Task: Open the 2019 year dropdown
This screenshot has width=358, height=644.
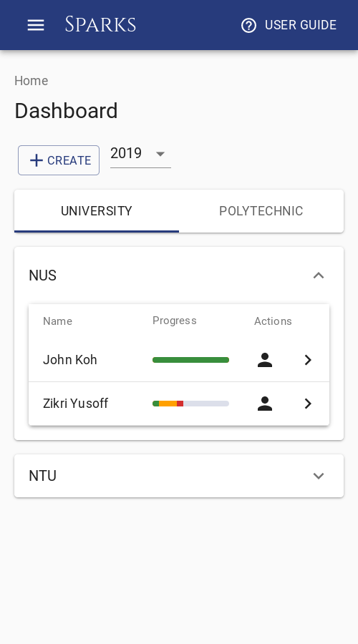Action: pos(140,154)
